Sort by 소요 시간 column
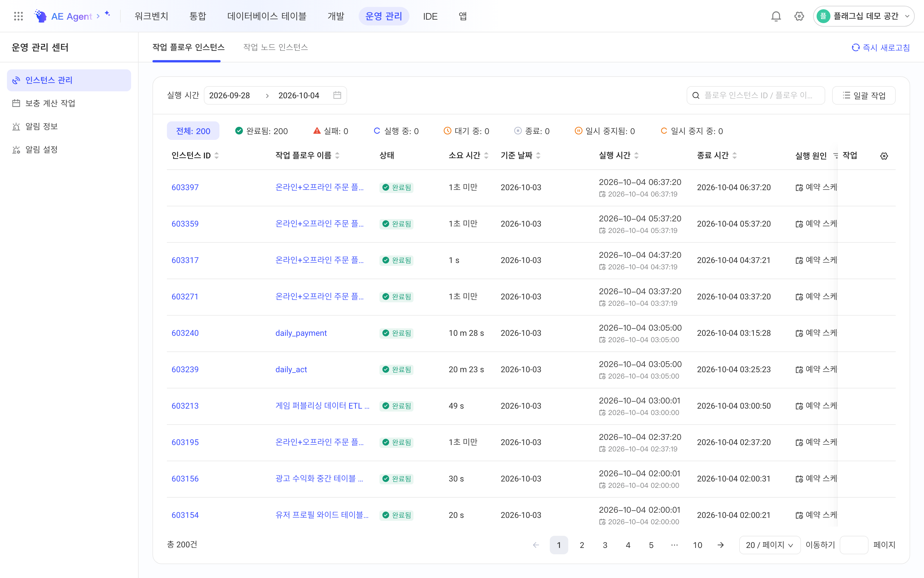924x578 pixels. pos(486,155)
